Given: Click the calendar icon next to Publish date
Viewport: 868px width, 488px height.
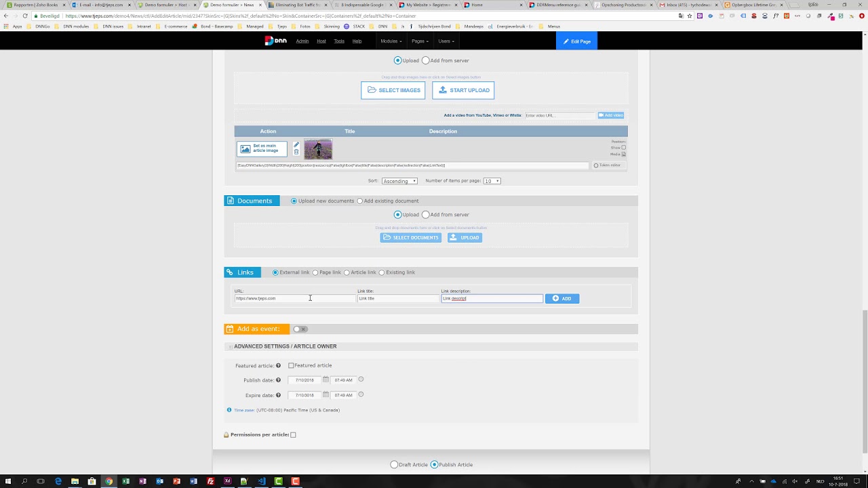Looking at the screenshot, I should coord(325,380).
